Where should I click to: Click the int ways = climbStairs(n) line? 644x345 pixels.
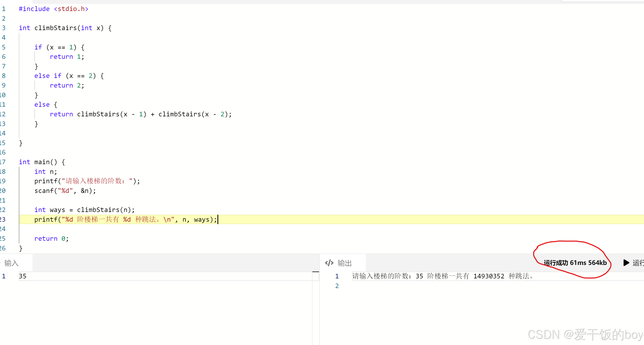click(84, 210)
